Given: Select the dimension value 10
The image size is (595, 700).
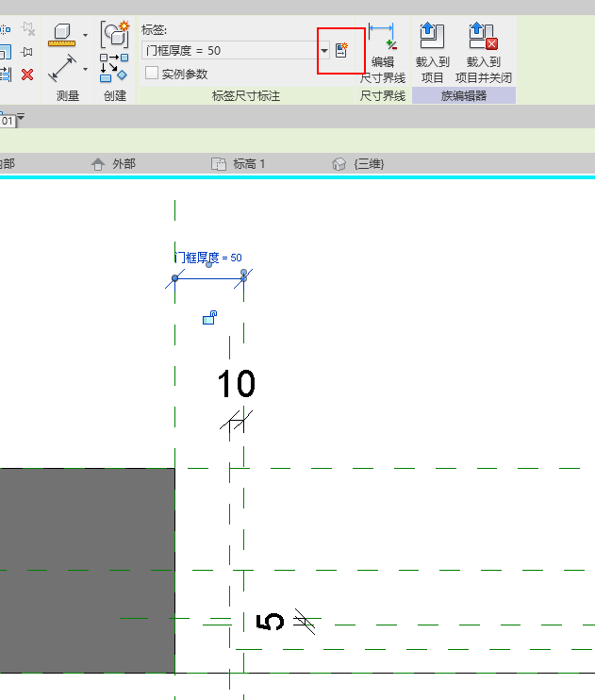Looking at the screenshot, I should pos(236,383).
